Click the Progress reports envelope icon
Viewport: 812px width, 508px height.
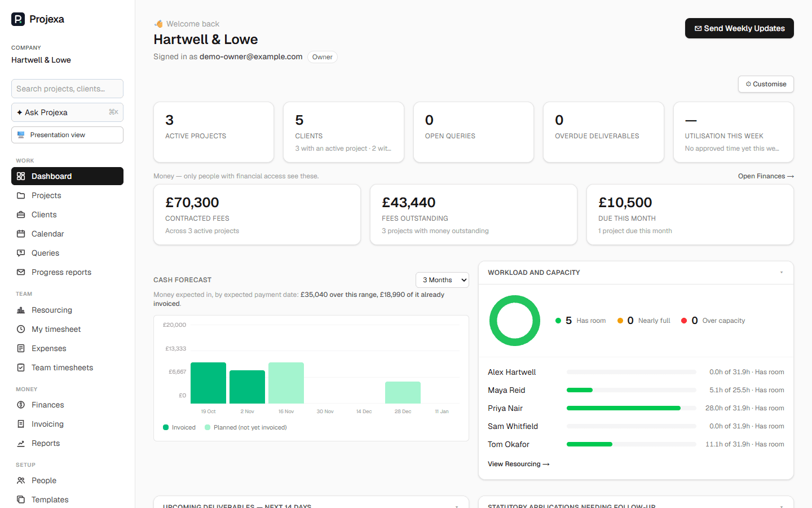[x=21, y=272]
